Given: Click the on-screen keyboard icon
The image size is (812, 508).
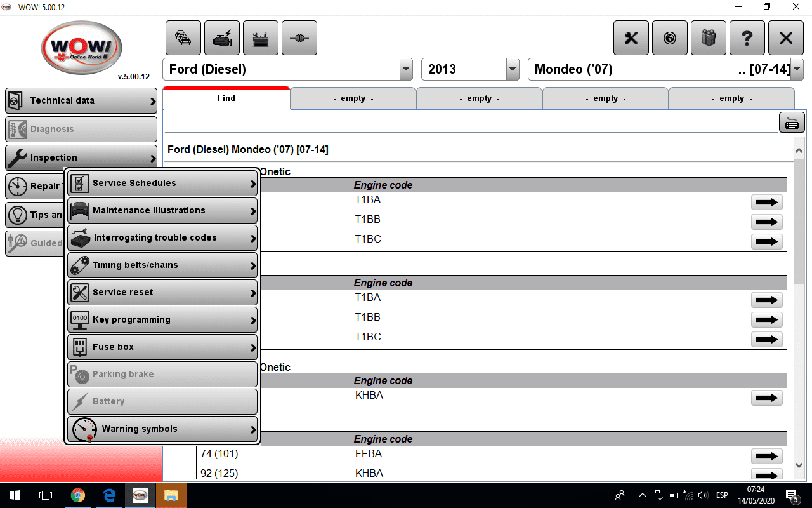Looking at the screenshot, I should [791, 123].
